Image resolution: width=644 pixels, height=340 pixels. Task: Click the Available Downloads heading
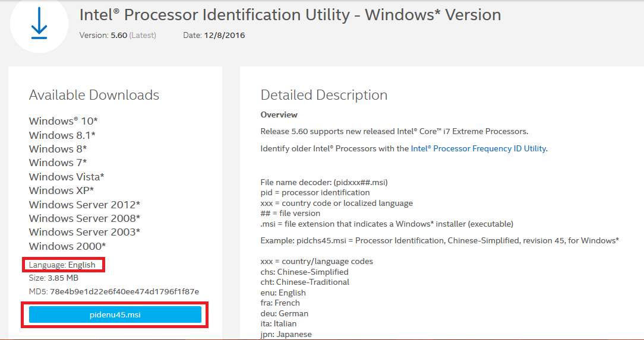94,95
